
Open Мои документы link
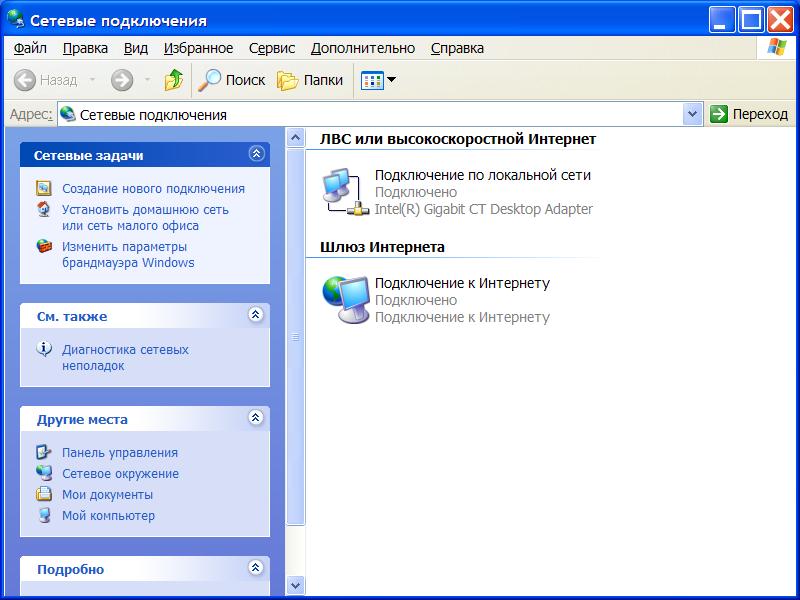tap(107, 494)
